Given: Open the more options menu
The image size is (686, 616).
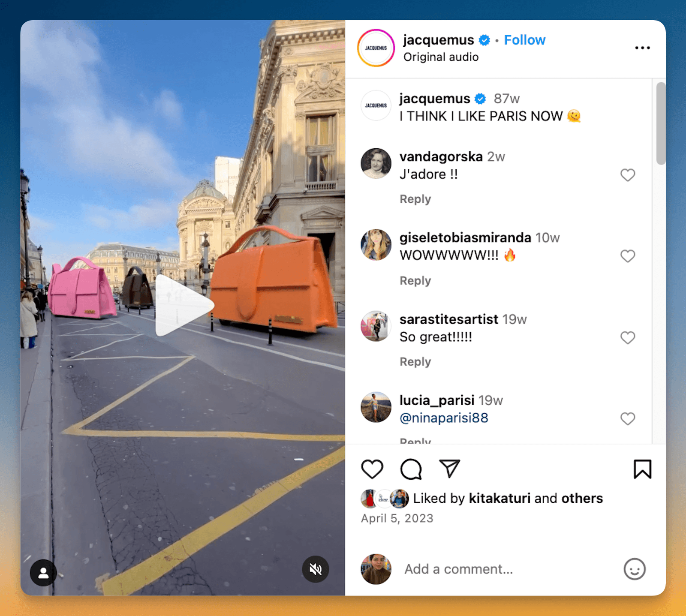Looking at the screenshot, I should pyautogui.click(x=642, y=48).
